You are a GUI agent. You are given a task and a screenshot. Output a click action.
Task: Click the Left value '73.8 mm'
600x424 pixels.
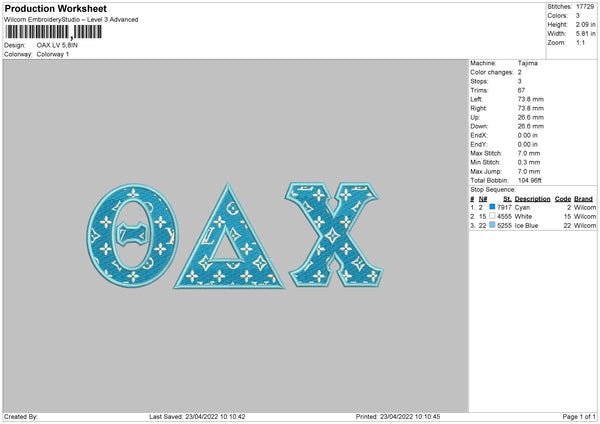click(531, 99)
